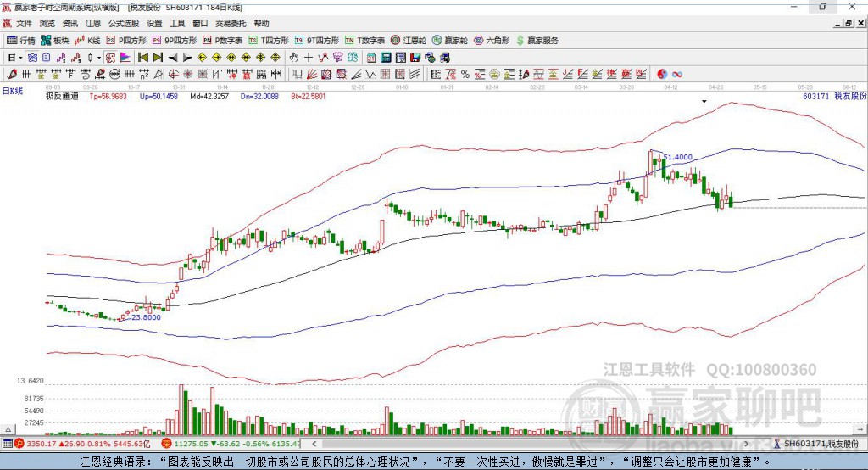Open the 赢家轮 wheel tool
The image size is (868, 470).
tap(450, 41)
